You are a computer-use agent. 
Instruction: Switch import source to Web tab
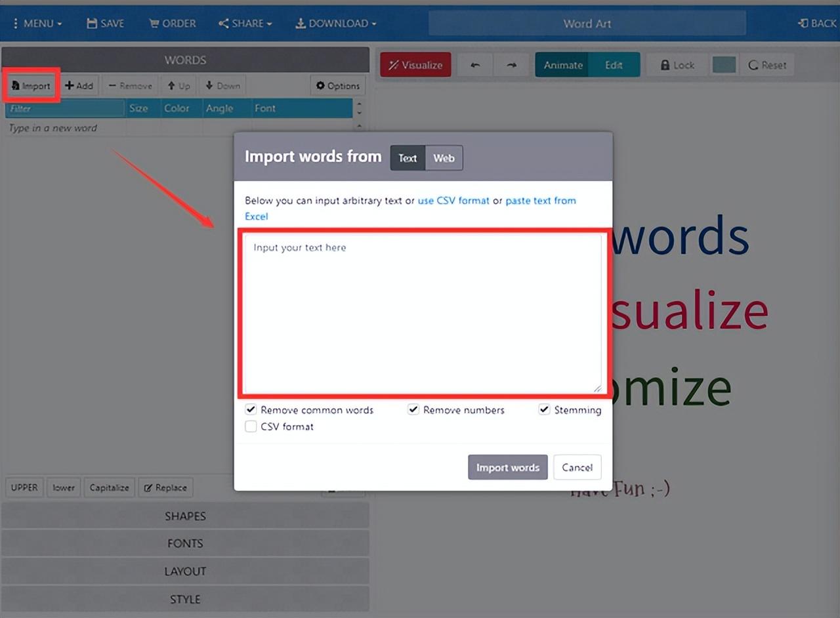(x=444, y=157)
